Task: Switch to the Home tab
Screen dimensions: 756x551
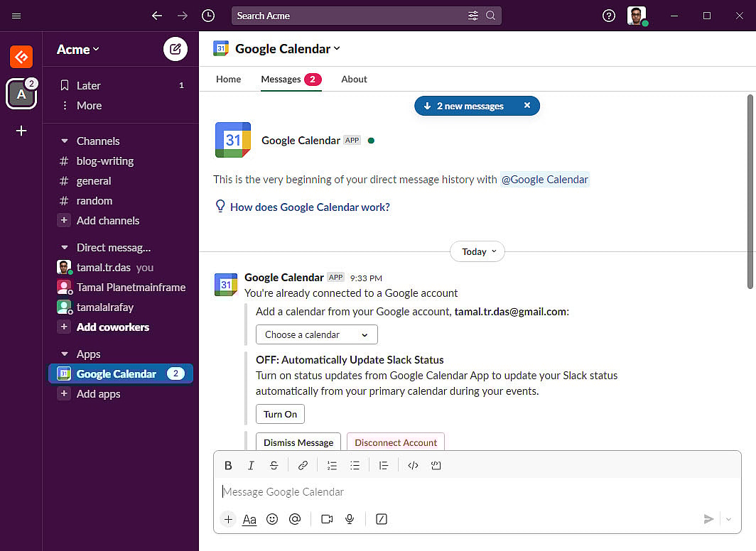Action: coord(229,79)
